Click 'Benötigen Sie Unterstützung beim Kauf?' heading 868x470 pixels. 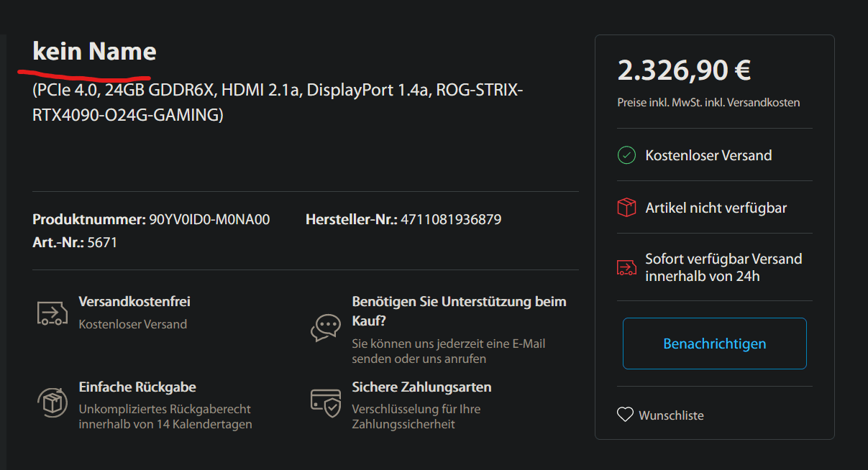(459, 311)
